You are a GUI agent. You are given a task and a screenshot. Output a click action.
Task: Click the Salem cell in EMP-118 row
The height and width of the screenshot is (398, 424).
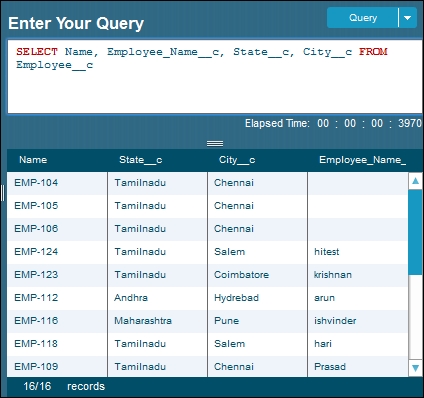click(257, 344)
